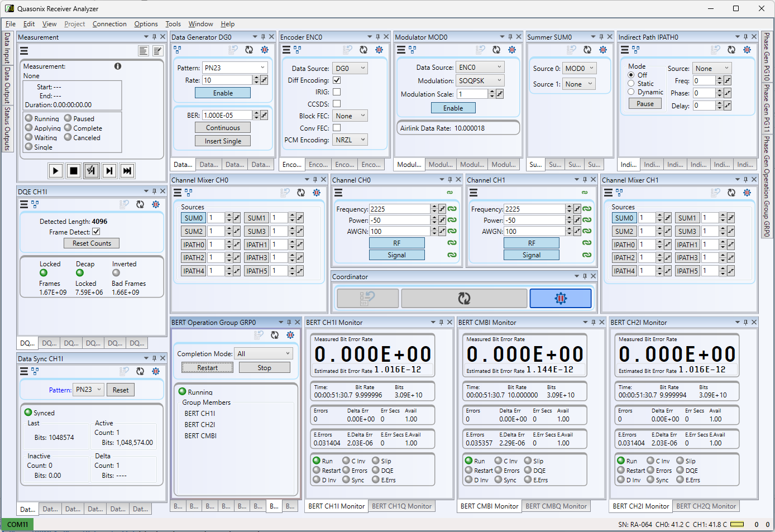
Task: Toggle the Diff Encoding checkbox
Action: pyautogui.click(x=337, y=80)
